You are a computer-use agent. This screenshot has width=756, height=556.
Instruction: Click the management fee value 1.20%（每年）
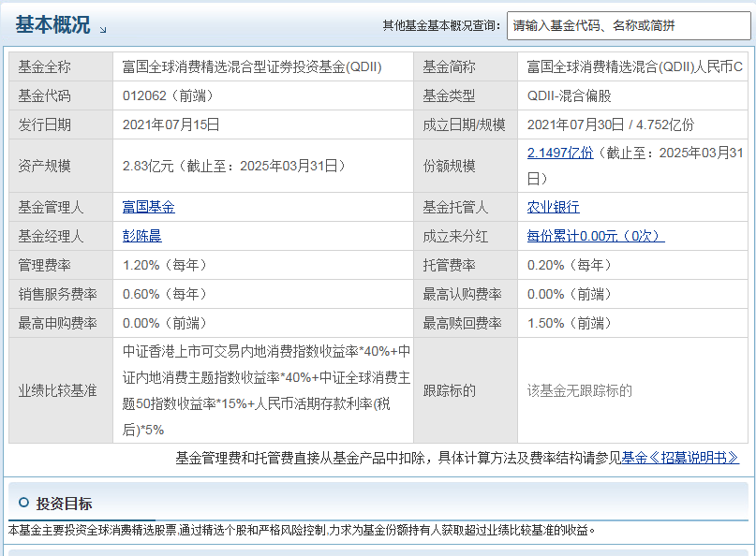(165, 265)
